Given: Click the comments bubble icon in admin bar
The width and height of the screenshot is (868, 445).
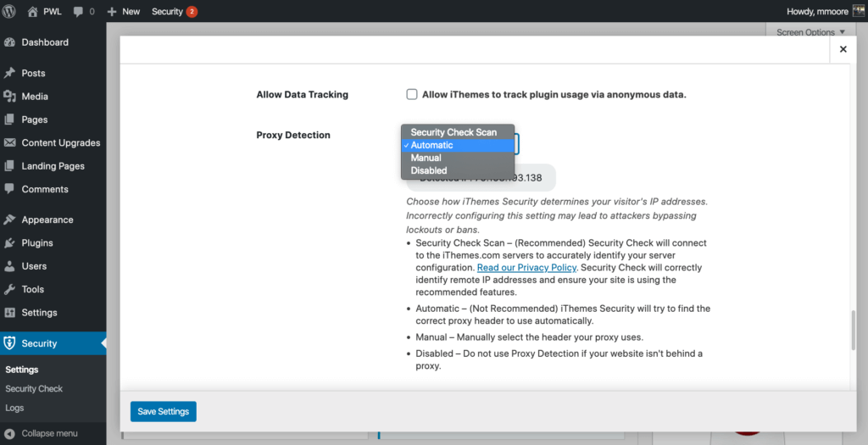Looking at the screenshot, I should tap(79, 12).
